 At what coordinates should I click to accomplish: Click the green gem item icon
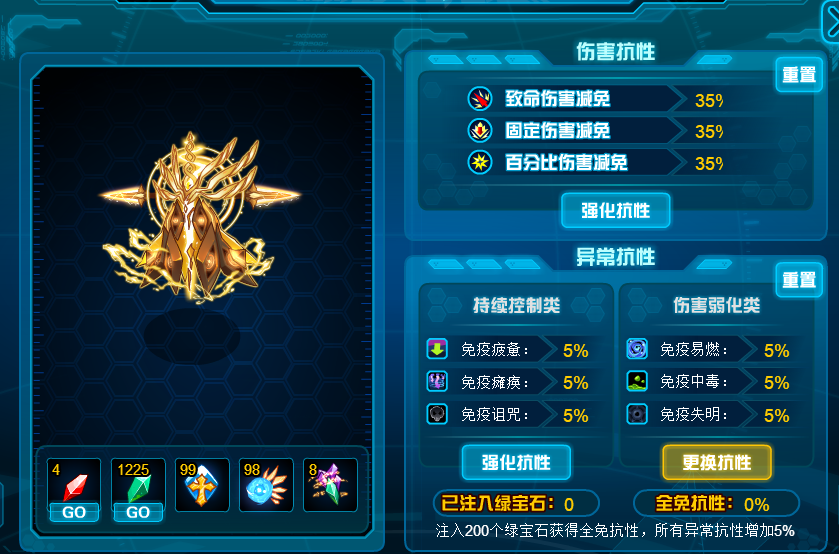138,483
